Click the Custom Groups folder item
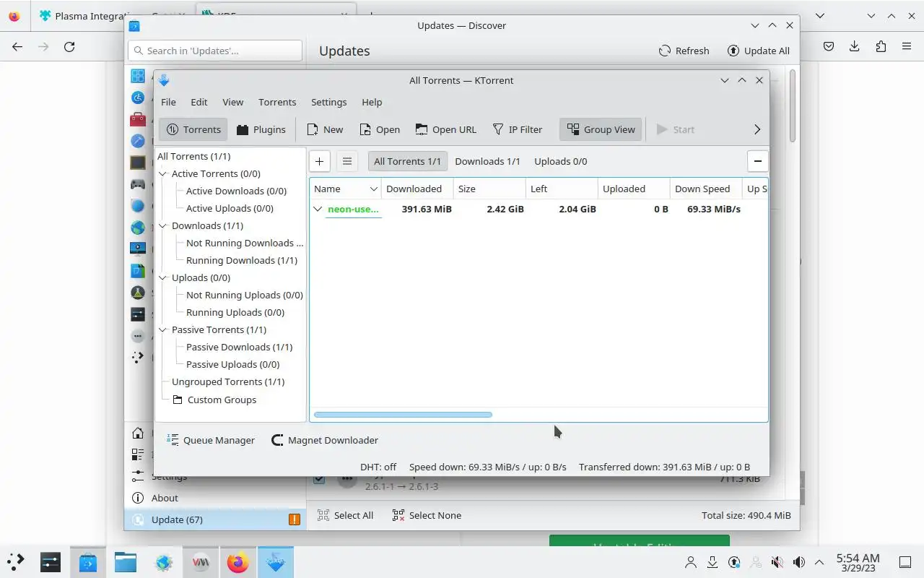Viewport: 924px width, 578px height. coord(214,400)
